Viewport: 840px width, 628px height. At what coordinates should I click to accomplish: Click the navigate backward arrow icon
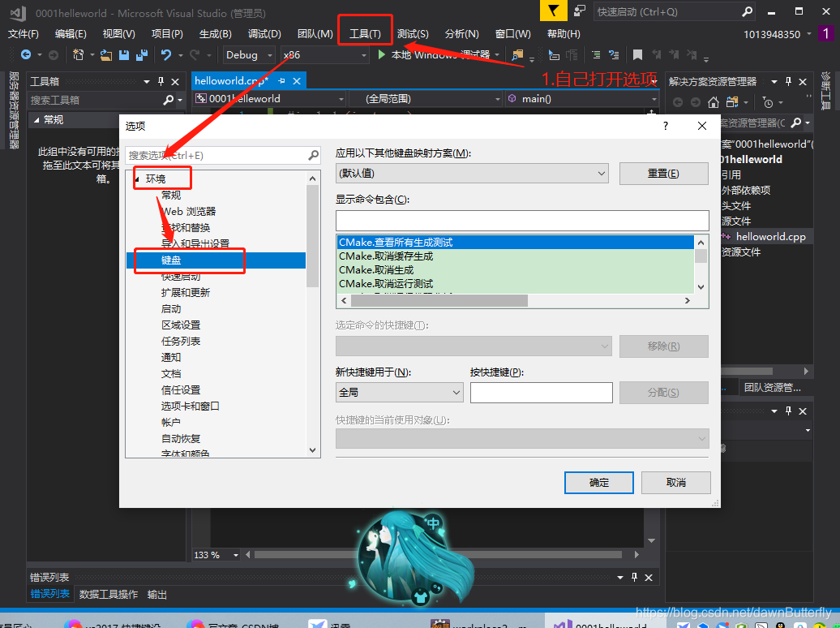[26, 54]
